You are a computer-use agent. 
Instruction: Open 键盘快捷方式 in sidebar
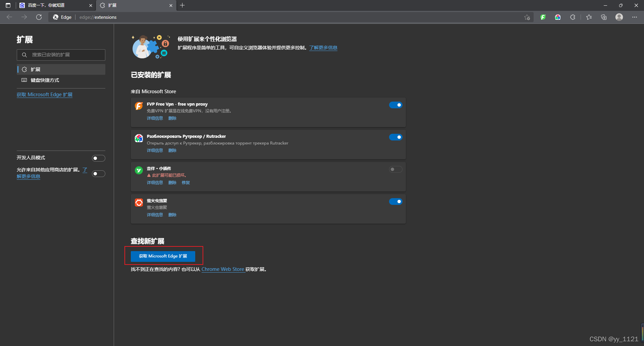click(x=61, y=80)
